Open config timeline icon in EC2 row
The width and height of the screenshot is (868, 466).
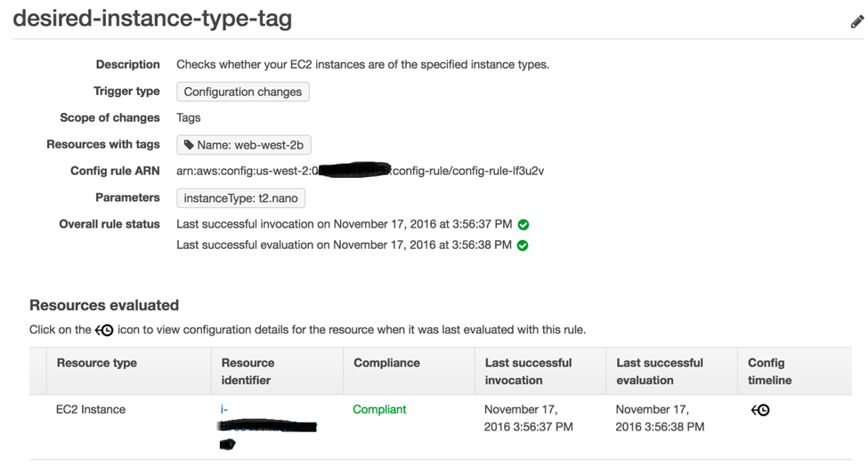[760, 410]
